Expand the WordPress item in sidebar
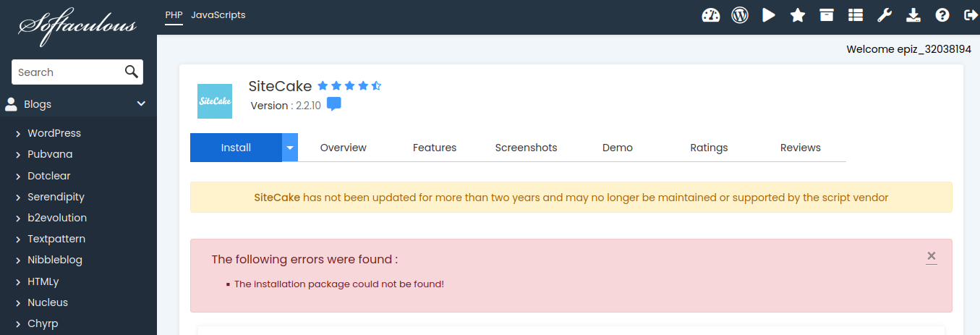The image size is (980, 335). tap(54, 133)
